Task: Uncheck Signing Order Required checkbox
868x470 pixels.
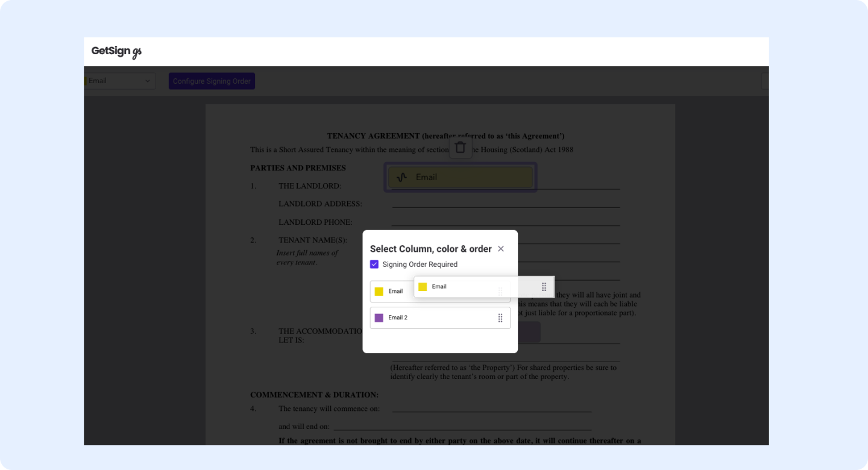Action: point(374,265)
